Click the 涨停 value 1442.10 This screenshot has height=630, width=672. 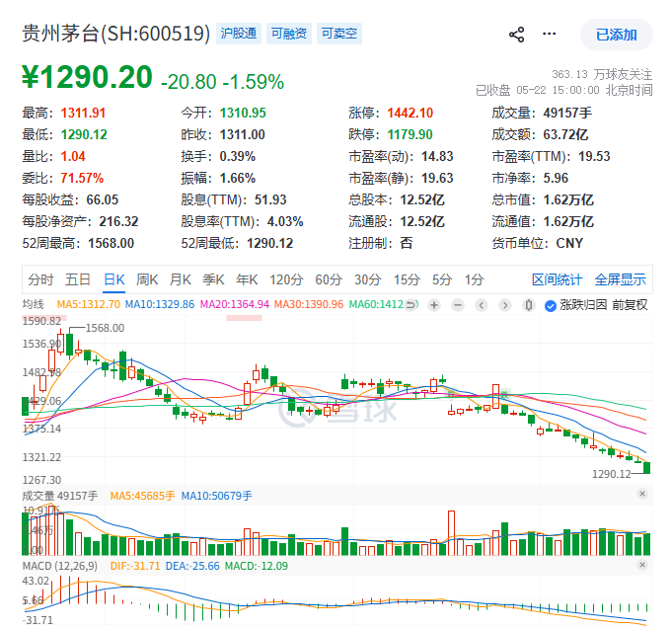click(411, 113)
